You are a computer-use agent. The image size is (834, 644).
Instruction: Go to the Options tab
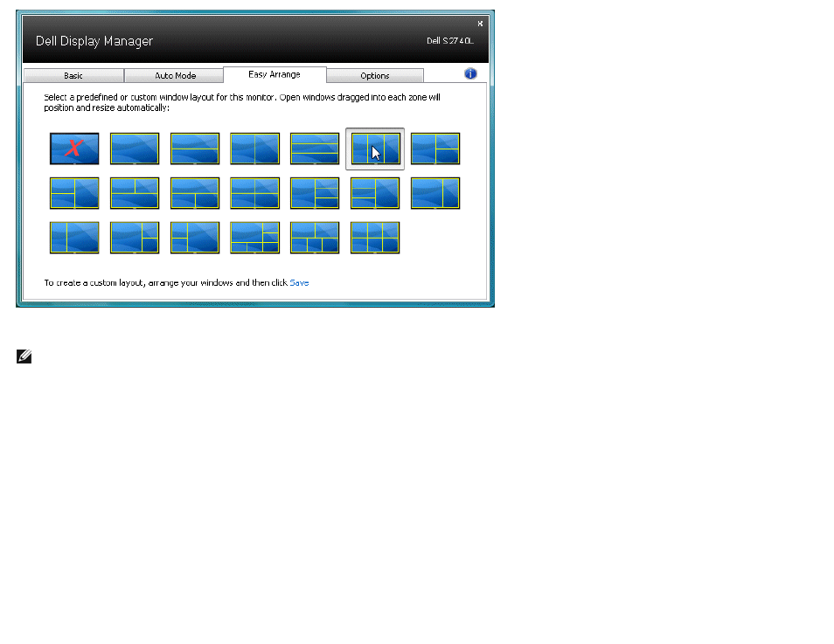(x=375, y=75)
